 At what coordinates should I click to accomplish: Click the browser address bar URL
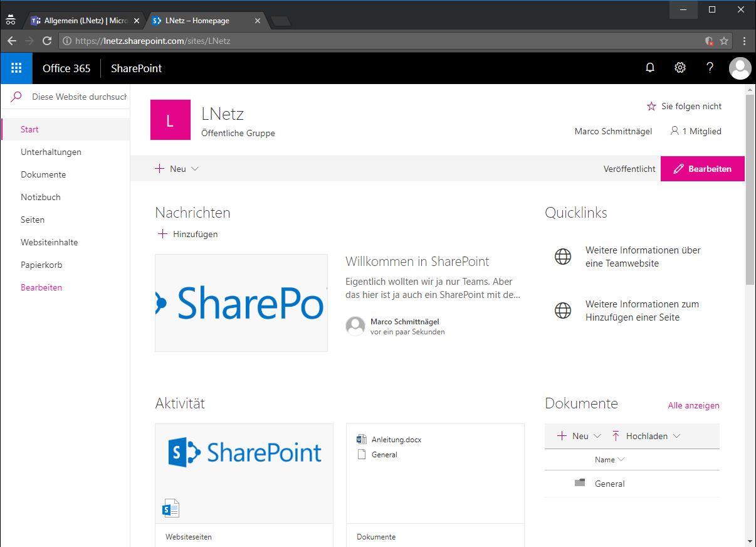coord(152,41)
